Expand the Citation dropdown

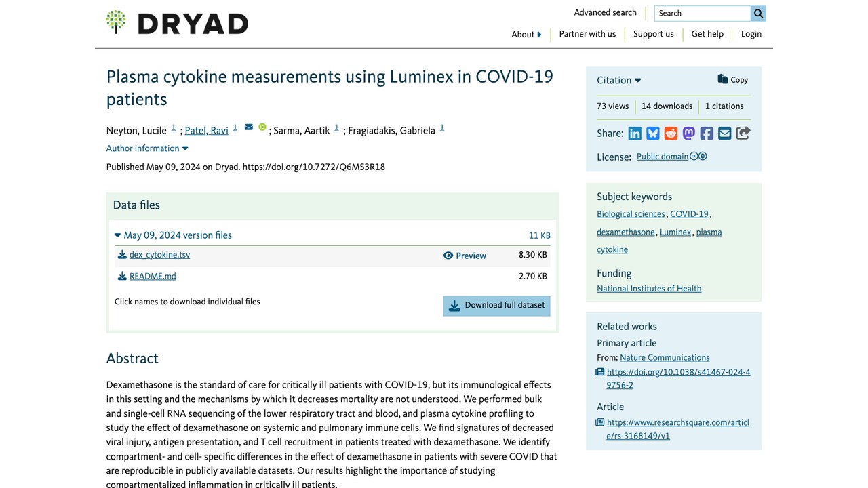click(619, 80)
